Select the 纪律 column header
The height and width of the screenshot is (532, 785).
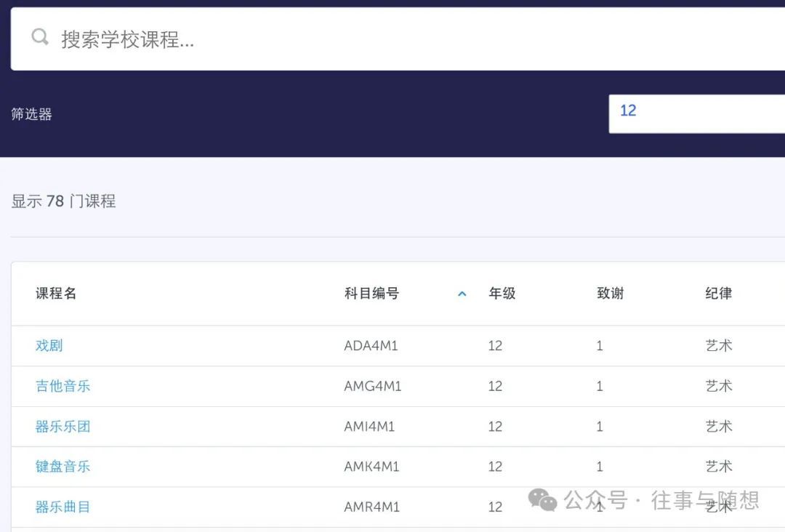(718, 294)
